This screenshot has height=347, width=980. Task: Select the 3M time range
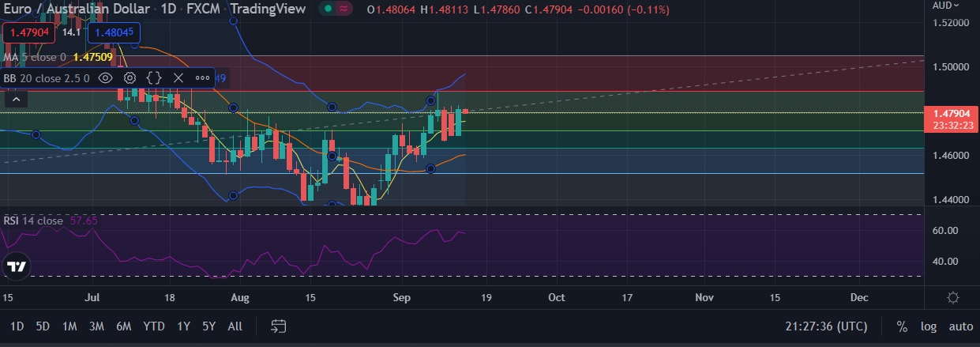tap(96, 326)
